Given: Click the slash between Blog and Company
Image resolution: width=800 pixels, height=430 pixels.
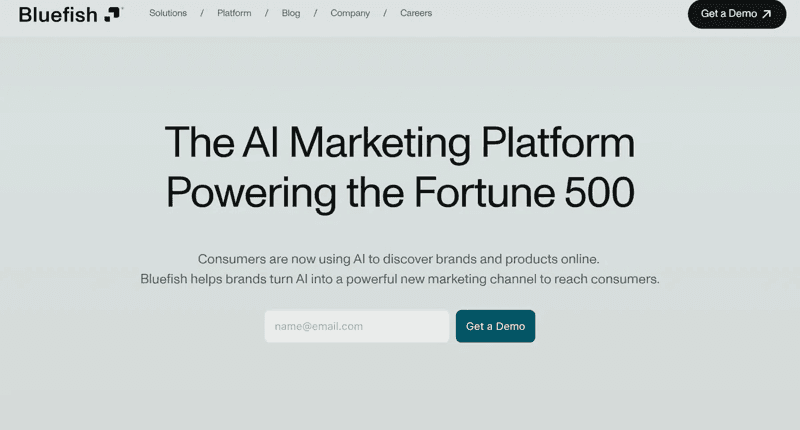Looking at the screenshot, I should (315, 13).
